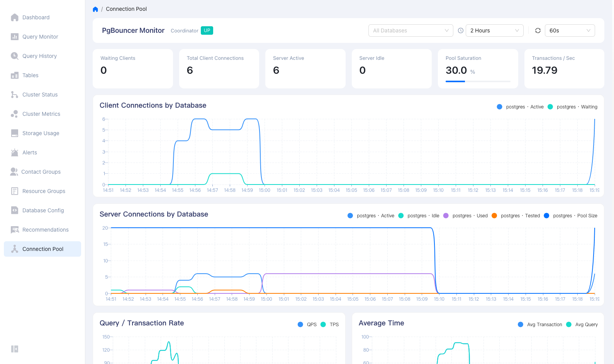Toggle postgres Pool Size series legend

pyautogui.click(x=570, y=216)
